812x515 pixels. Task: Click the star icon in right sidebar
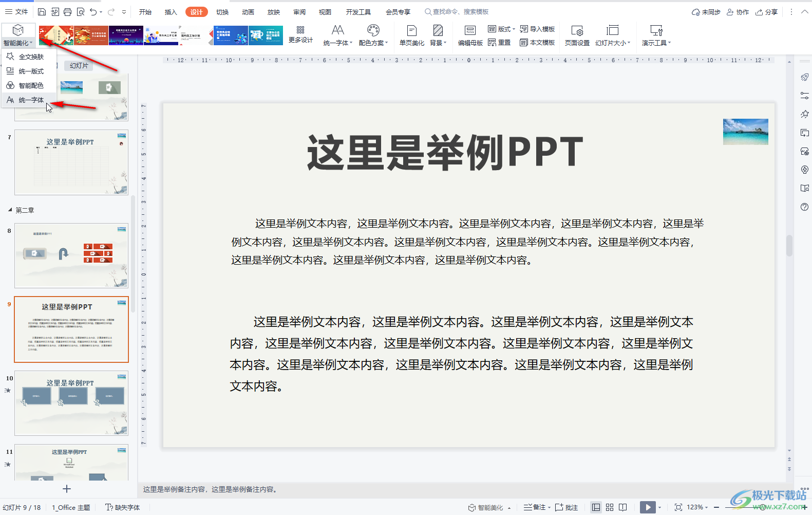point(805,114)
